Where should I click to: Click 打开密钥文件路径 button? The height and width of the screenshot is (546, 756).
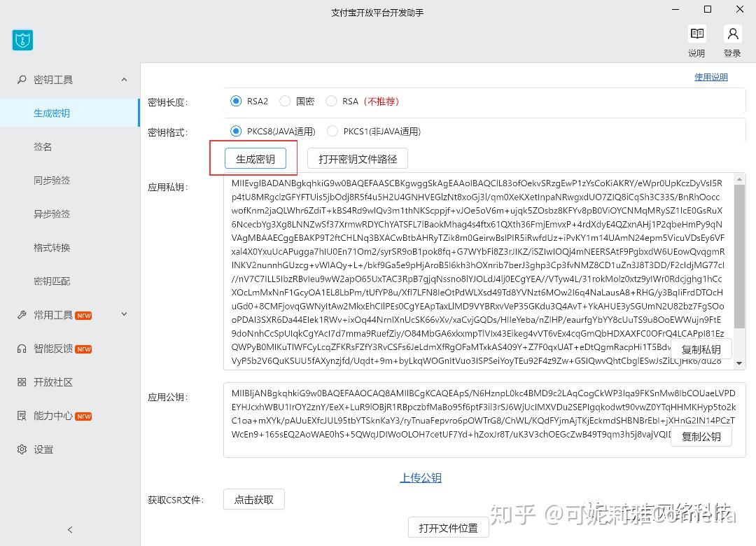(358, 159)
